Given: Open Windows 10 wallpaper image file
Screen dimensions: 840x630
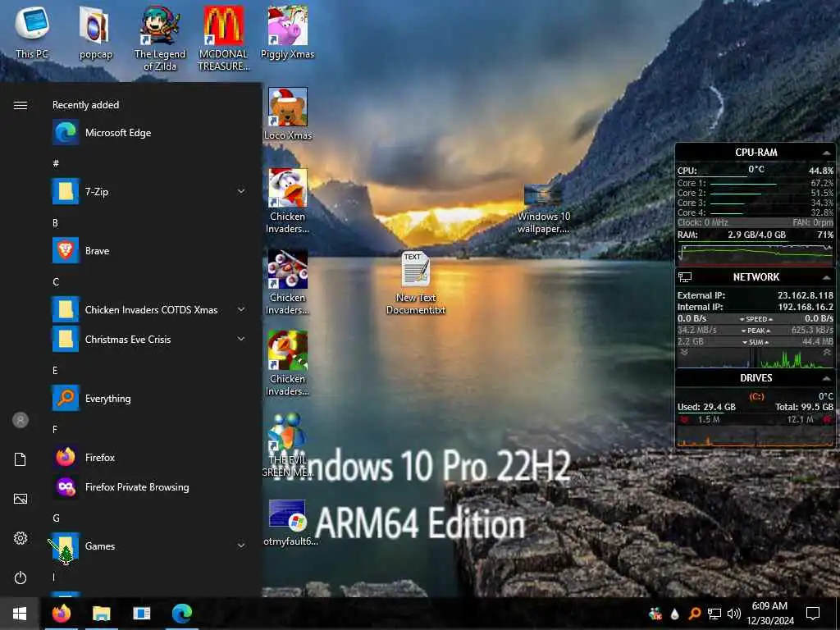Looking at the screenshot, I should coord(543,209).
